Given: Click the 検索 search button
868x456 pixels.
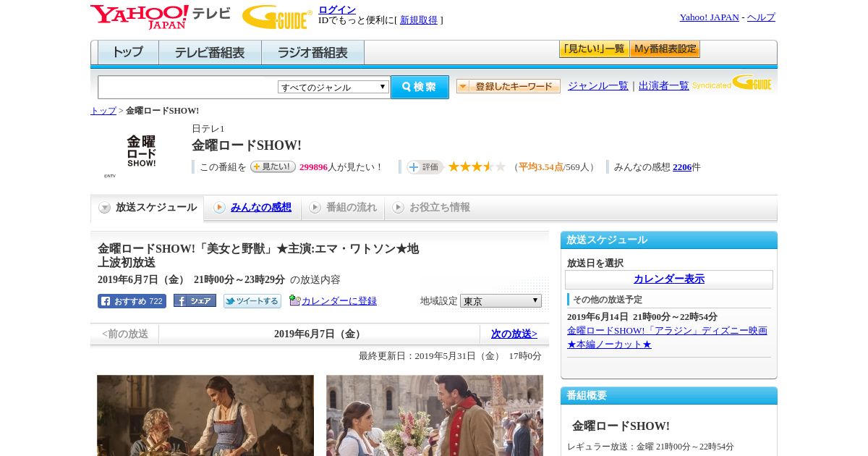Looking at the screenshot, I should tap(420, 87).
